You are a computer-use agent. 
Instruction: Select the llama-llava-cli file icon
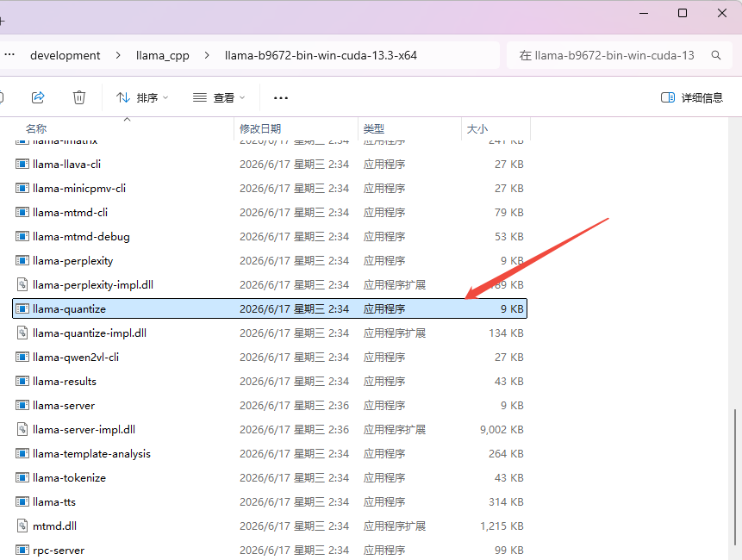pos(22,164)
